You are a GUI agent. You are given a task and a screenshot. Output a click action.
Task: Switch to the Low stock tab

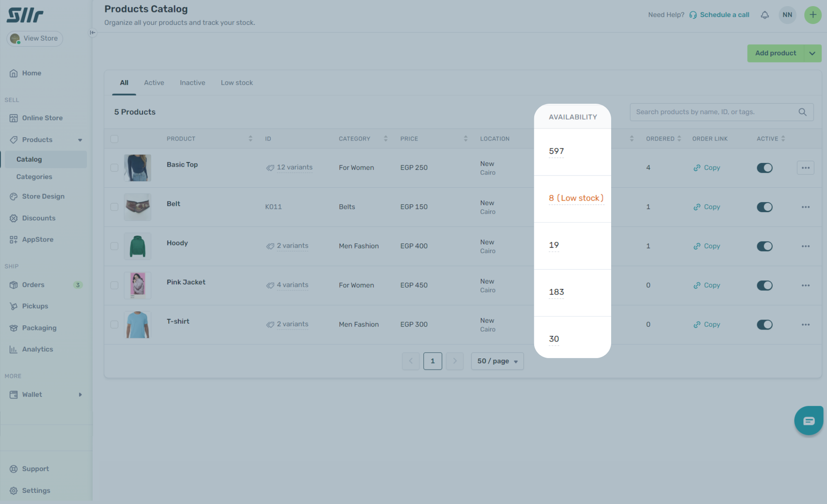coord(237,83)
